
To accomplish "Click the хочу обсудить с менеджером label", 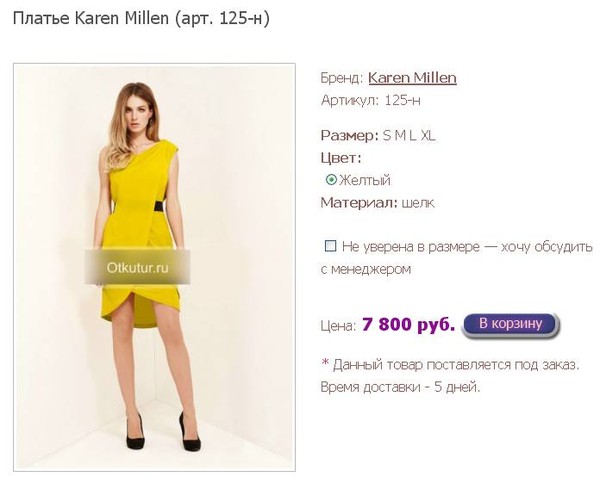I will tap(457, 258).
